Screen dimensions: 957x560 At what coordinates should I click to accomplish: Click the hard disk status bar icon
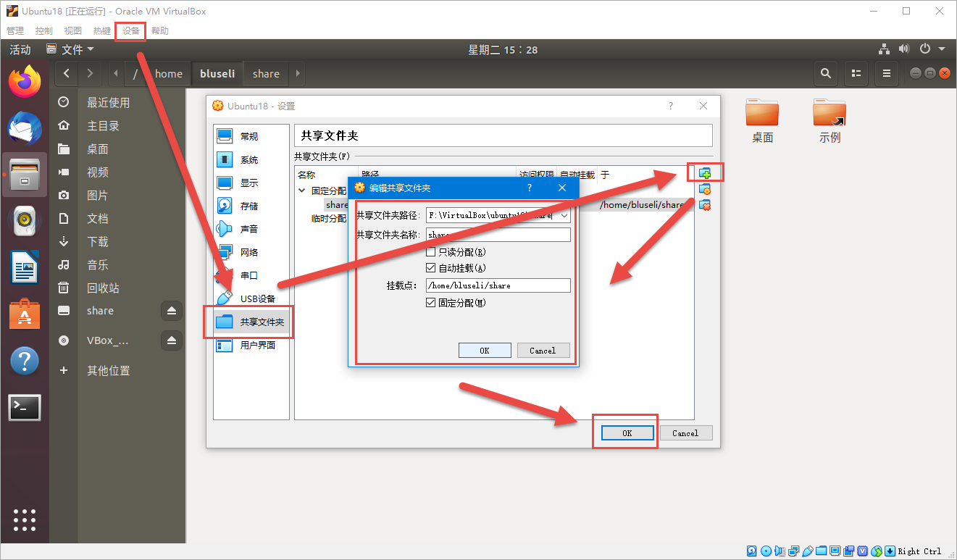(x=751, y=551)
